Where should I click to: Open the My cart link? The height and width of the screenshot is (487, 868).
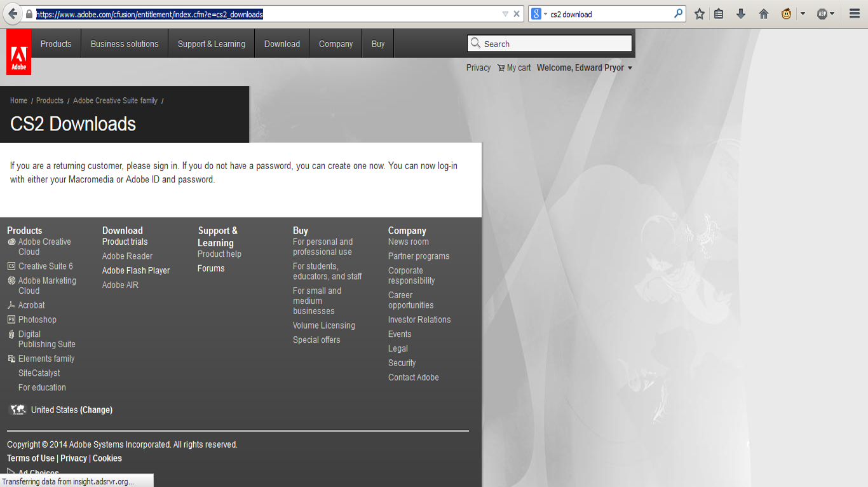(519, 68)
